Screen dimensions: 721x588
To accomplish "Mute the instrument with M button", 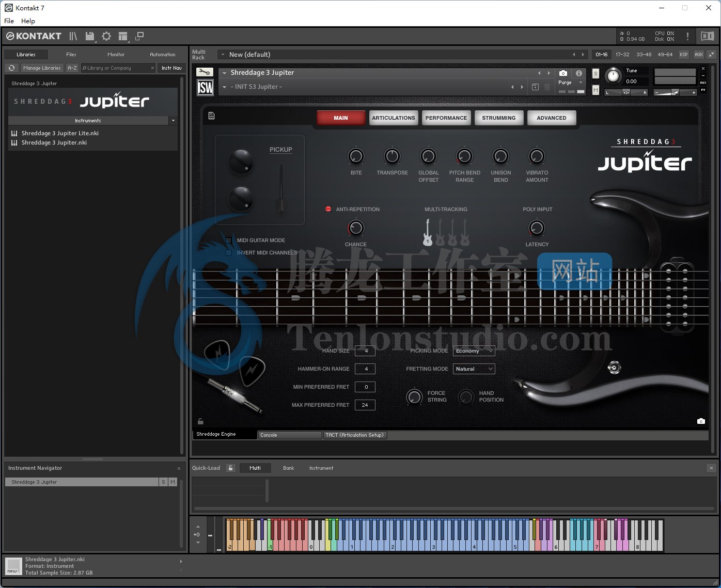I will click(595, 90).
